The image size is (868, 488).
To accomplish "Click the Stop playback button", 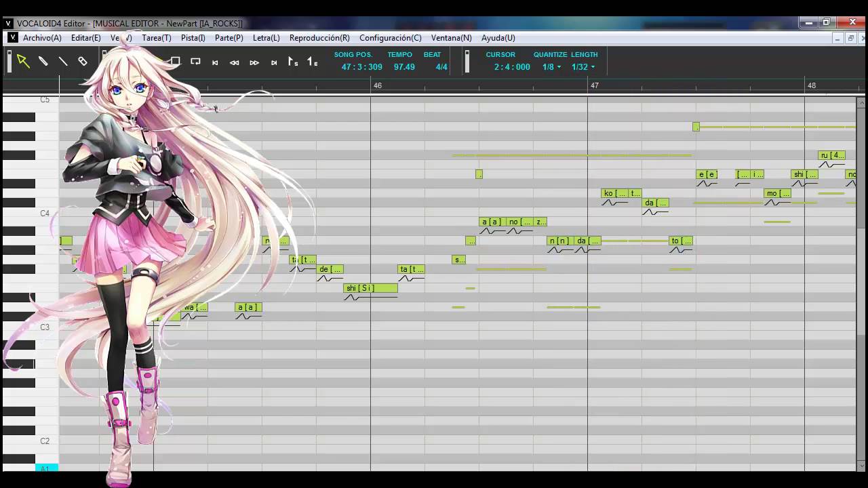I will coord(175,62).
